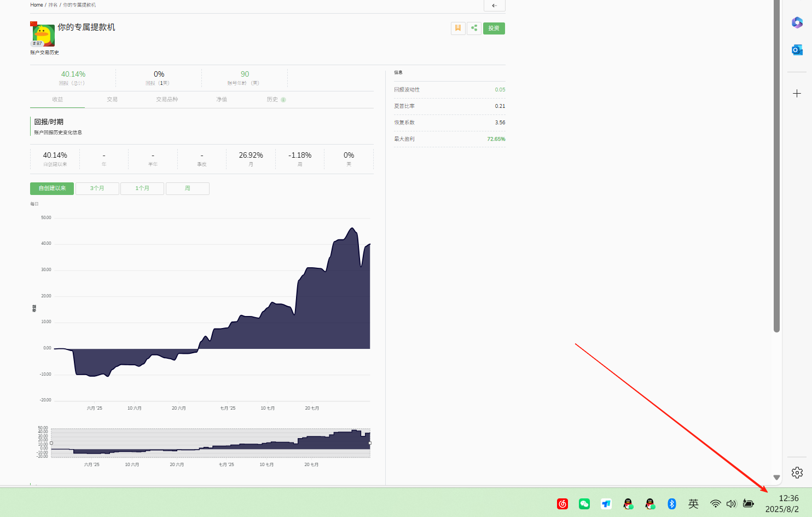Click the 账户交易历史 label under the avatar
This screenshot has height=517, width=812.
point(44,53)
